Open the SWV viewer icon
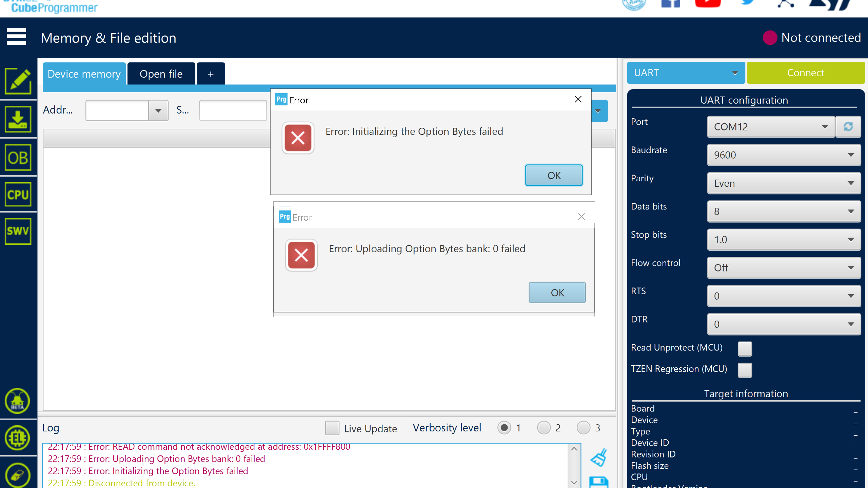 (x=18, y=231)
